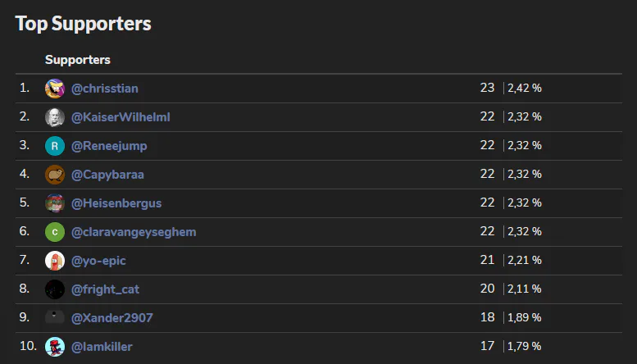The height and width of the screenshot is (364, 637).
Task: Open @claravangeyseghem's profile link
Action: pos(134,232)
